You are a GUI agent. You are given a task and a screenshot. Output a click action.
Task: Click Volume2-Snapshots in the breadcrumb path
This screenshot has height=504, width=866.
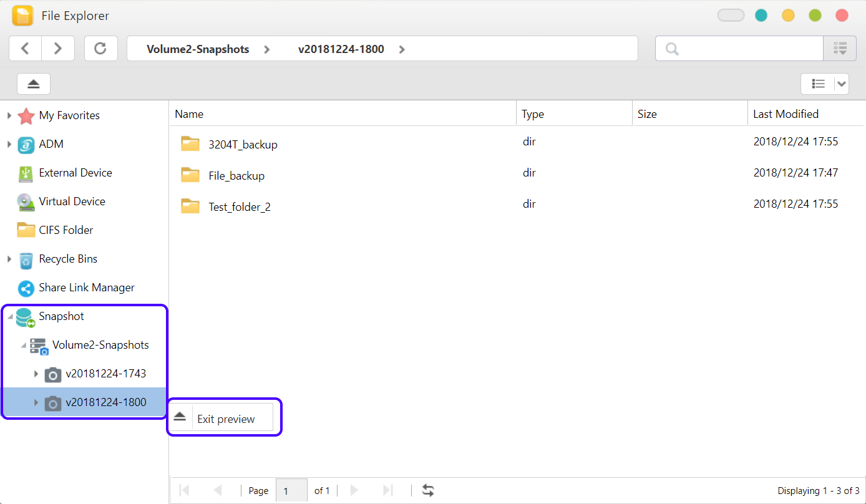coord(197,49)
